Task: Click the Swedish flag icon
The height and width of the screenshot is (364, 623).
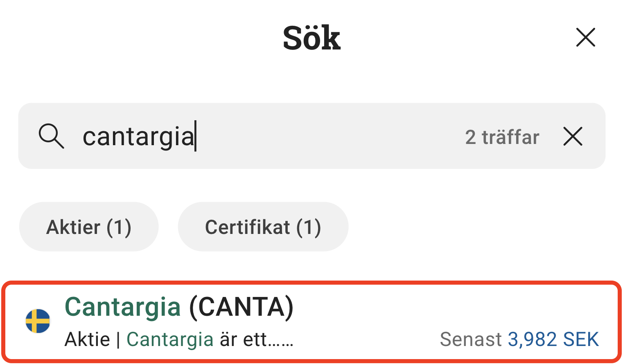Action: click(38, 321)
